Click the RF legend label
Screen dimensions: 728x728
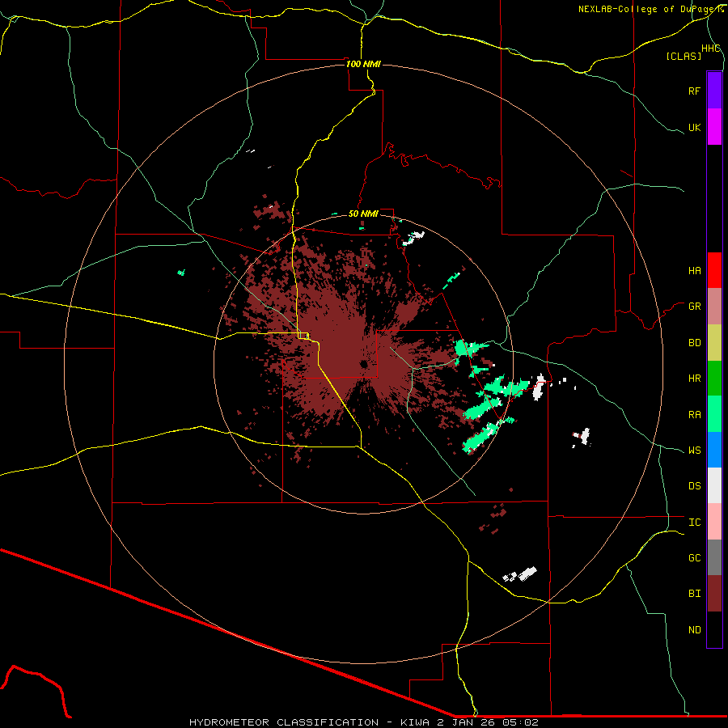[x=694, y=91]
